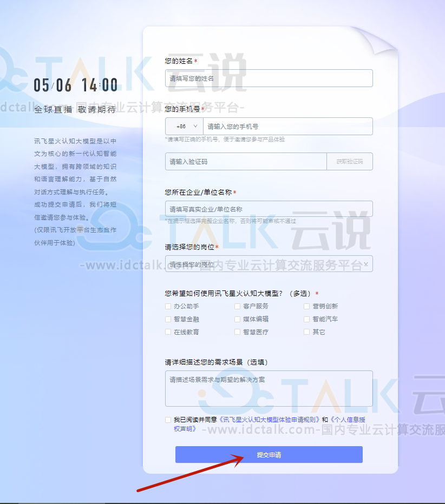Click the name input field 请填写您的姓名

(269, 78)
